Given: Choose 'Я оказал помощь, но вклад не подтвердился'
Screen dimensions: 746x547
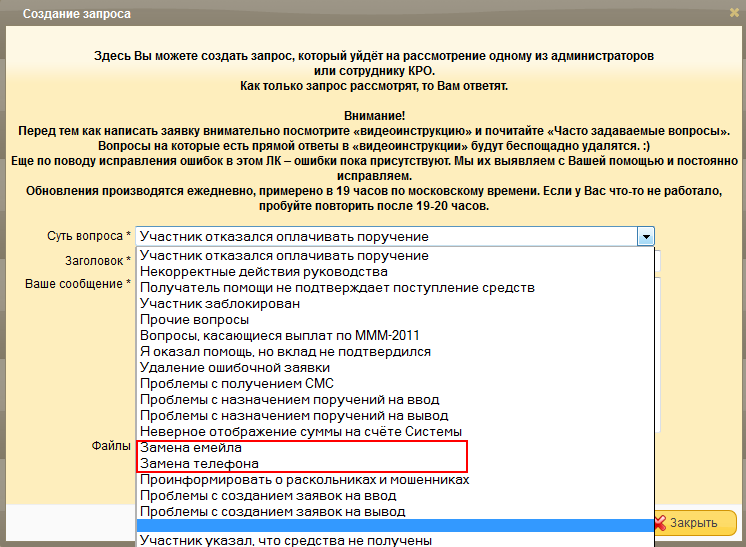Looking at the screenshot, I should pos(286,352).
